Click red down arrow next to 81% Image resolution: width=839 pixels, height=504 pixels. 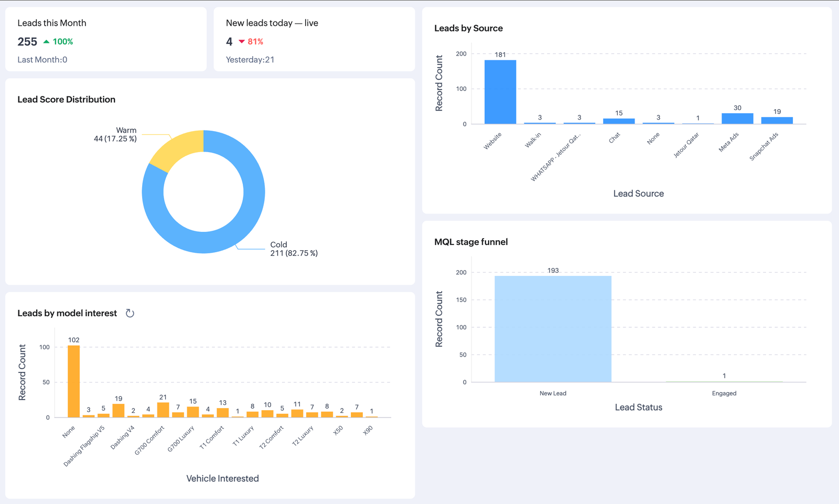[x=242, y=41]
